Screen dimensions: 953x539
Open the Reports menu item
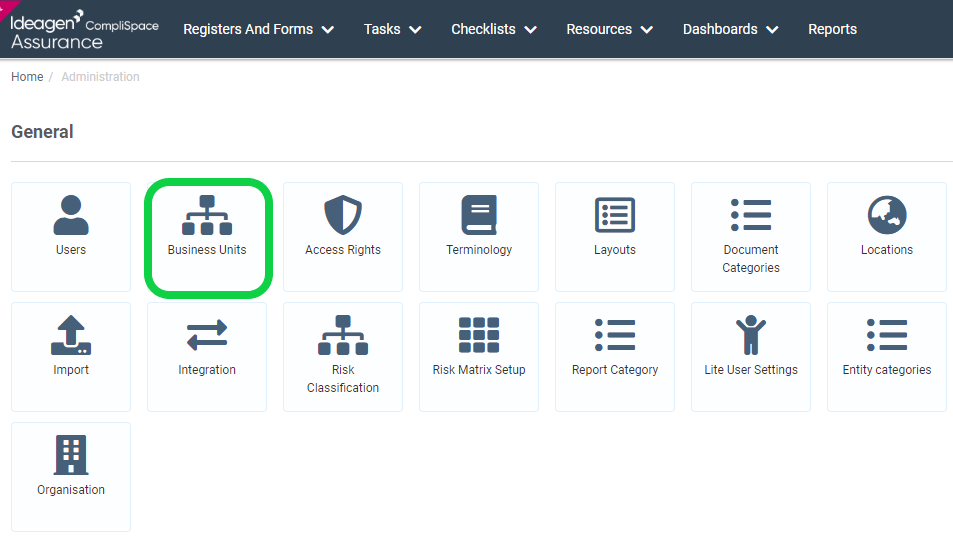click(x=832, y=29)
